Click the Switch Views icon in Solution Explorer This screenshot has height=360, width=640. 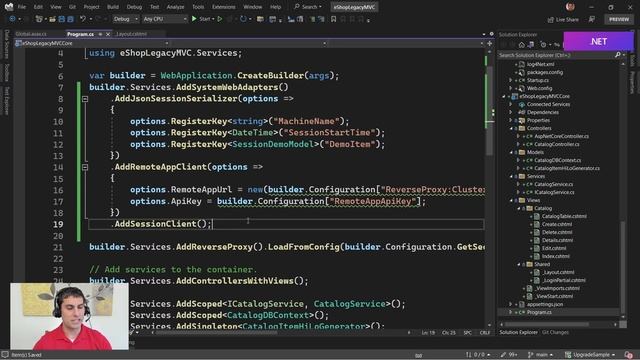click(531, 44)
